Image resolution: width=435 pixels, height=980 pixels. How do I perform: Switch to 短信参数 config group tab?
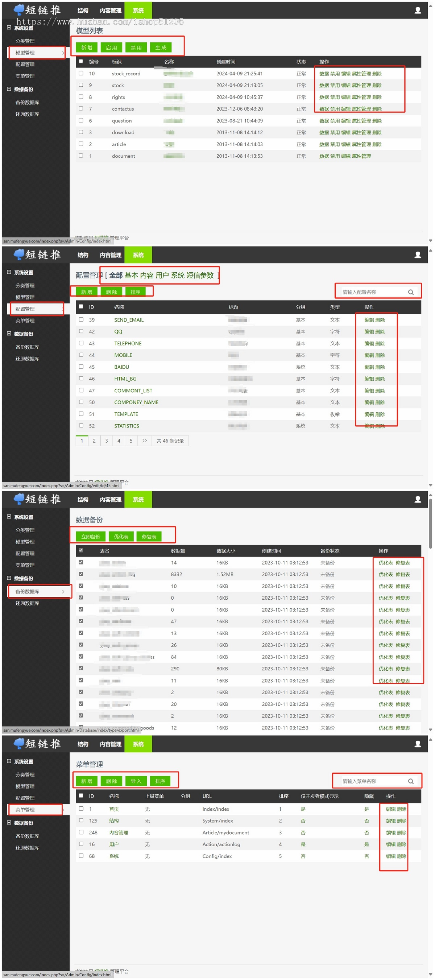click(200, 276)
